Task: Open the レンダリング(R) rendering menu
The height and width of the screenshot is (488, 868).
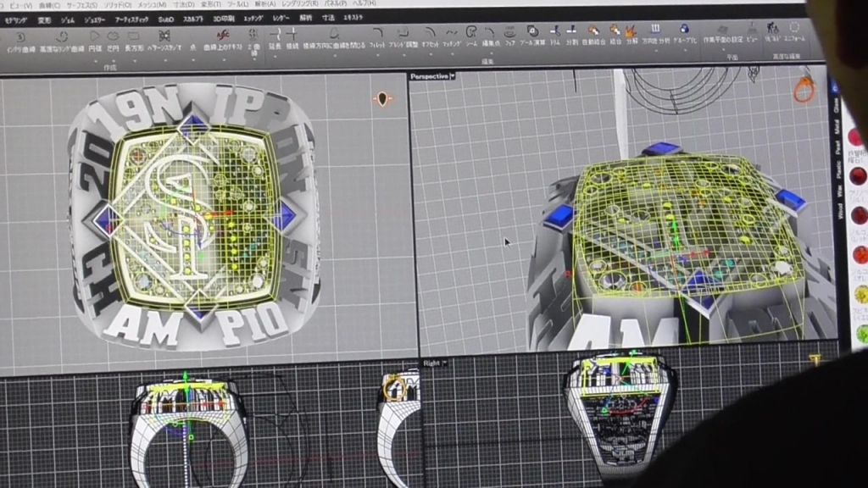Action: (299, 4)
